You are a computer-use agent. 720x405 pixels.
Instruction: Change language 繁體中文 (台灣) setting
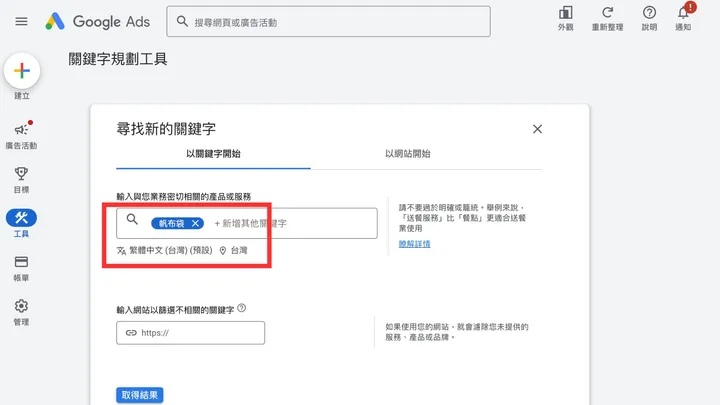coord(164,250)
